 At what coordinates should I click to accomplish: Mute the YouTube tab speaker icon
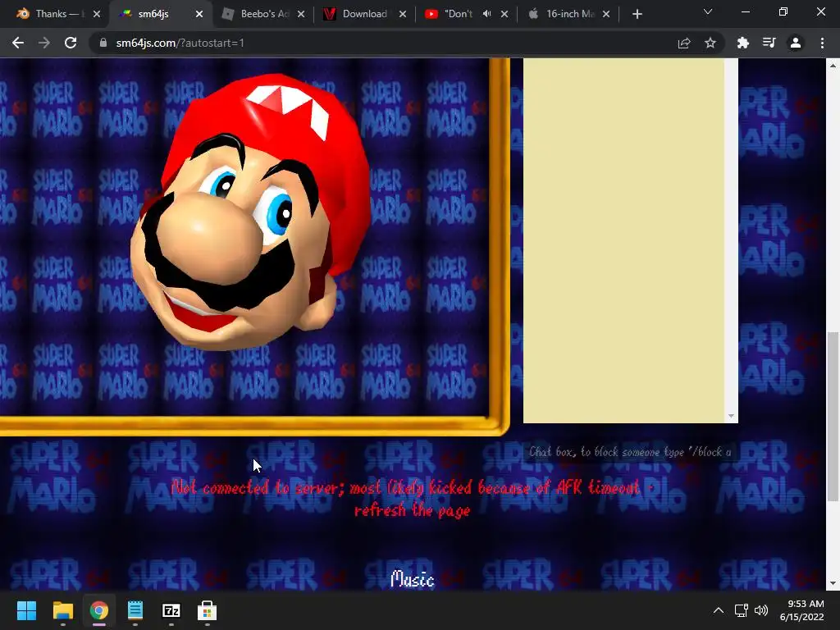486,14
